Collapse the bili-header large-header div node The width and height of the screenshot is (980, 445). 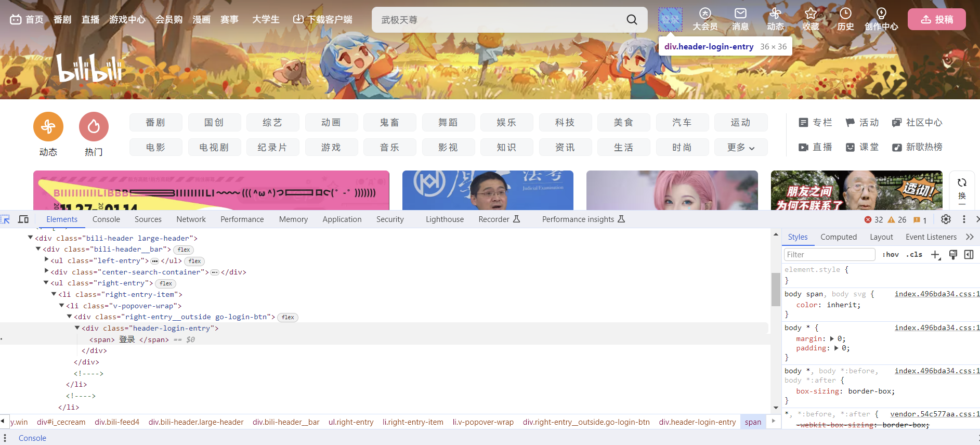click(x=30, y=238)
